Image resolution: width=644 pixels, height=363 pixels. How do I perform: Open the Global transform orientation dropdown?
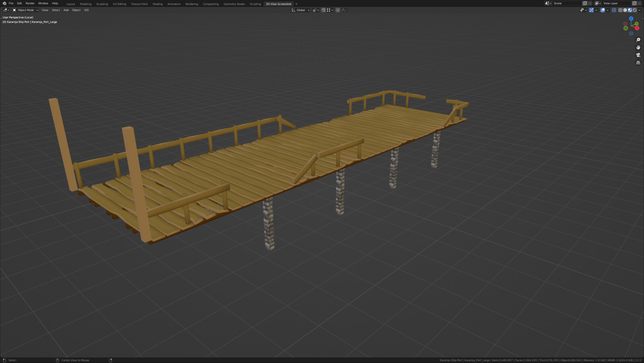301,10
